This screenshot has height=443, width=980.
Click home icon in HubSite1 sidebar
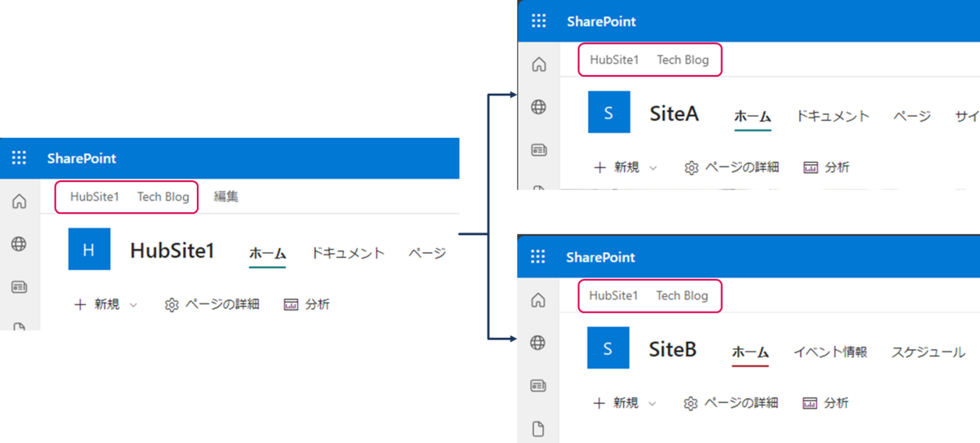[19, 202]
